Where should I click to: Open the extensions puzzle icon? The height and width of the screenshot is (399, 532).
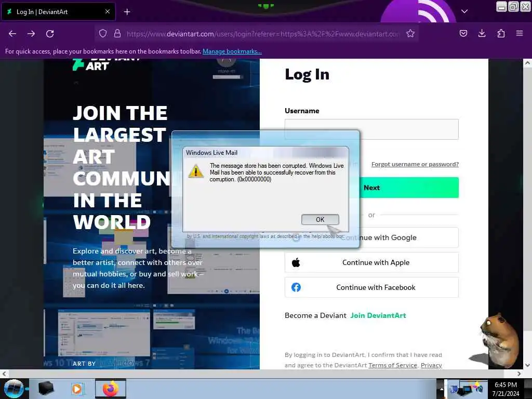click(501, 33)
